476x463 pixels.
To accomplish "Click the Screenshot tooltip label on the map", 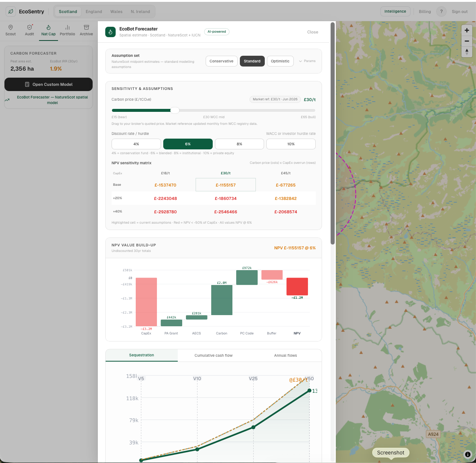I will [x=390, y=453].
